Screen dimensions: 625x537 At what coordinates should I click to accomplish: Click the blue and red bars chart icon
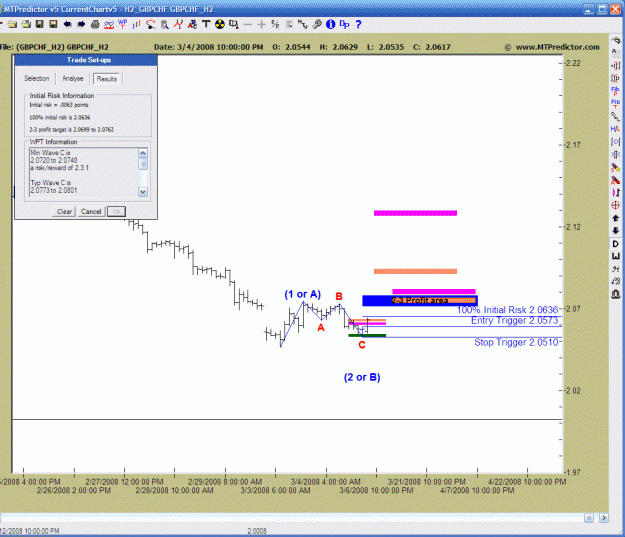point(137,25)
